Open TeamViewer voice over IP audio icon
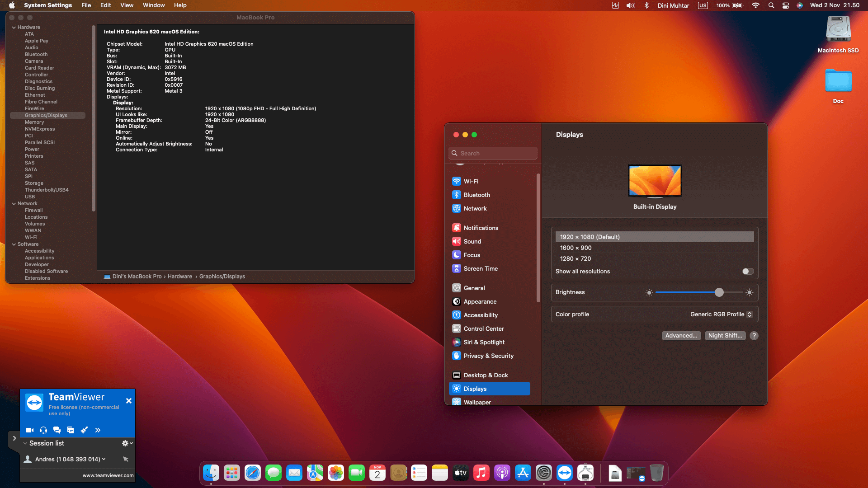 [x=43, y=430]
